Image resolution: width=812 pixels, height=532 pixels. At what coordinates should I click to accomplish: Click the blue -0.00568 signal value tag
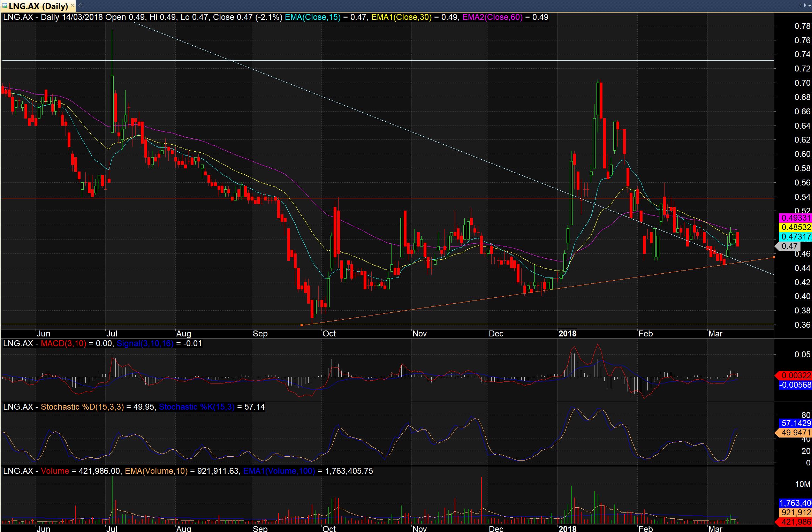tap(795, 385)
